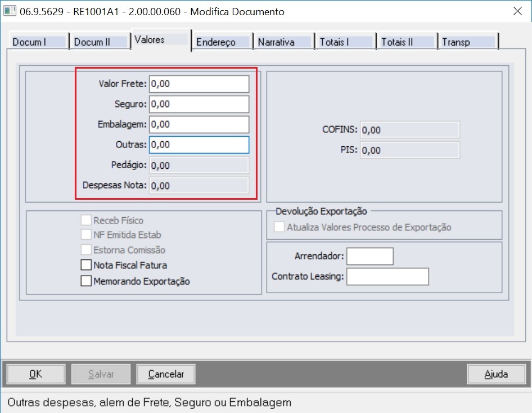Click the 'Valor Frete:' label

123,84
